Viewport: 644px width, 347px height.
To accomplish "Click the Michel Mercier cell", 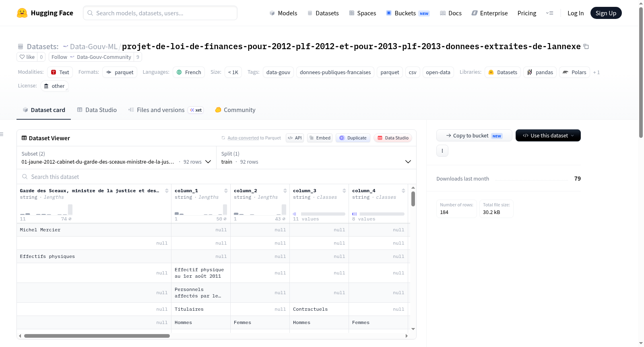I will coord(94,230).
